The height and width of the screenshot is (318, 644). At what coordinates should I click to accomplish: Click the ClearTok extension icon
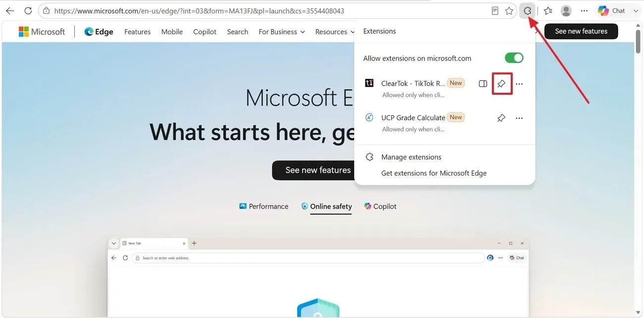369,83
